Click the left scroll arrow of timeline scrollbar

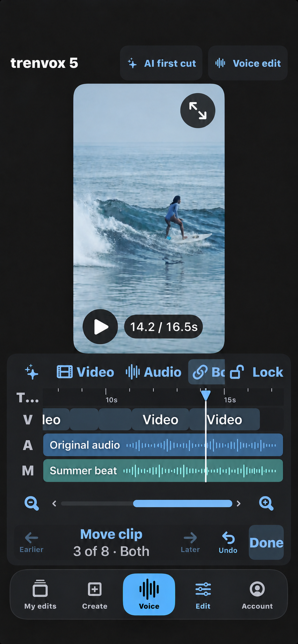point(54,503)
